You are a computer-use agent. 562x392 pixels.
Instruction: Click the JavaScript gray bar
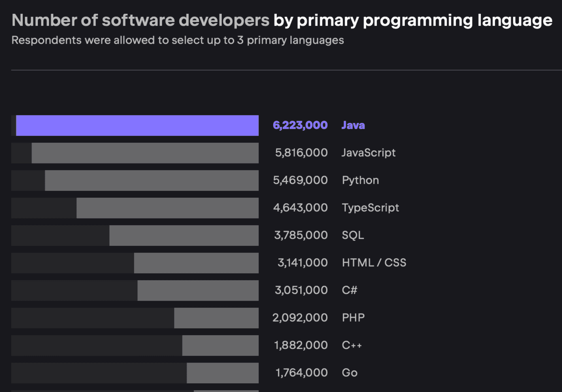coord(145,153)
